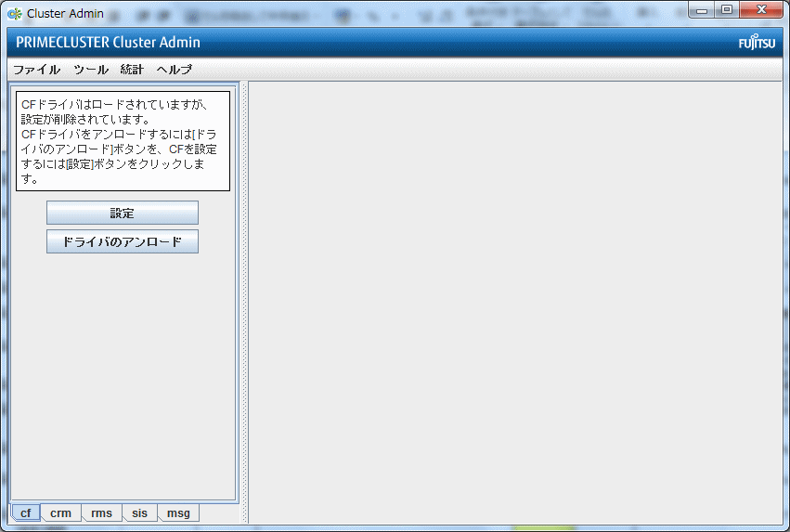Open the ファイル menu
Viewport: 790px width, 532px height.
pos(36,70)
